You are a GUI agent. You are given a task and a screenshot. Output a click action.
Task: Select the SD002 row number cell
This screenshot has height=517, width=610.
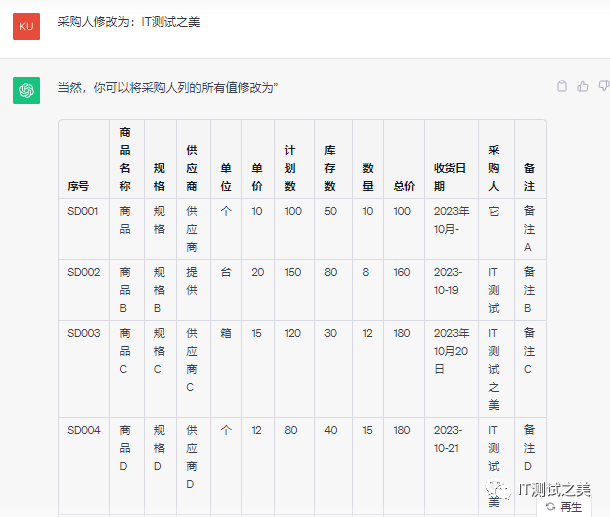84,272
